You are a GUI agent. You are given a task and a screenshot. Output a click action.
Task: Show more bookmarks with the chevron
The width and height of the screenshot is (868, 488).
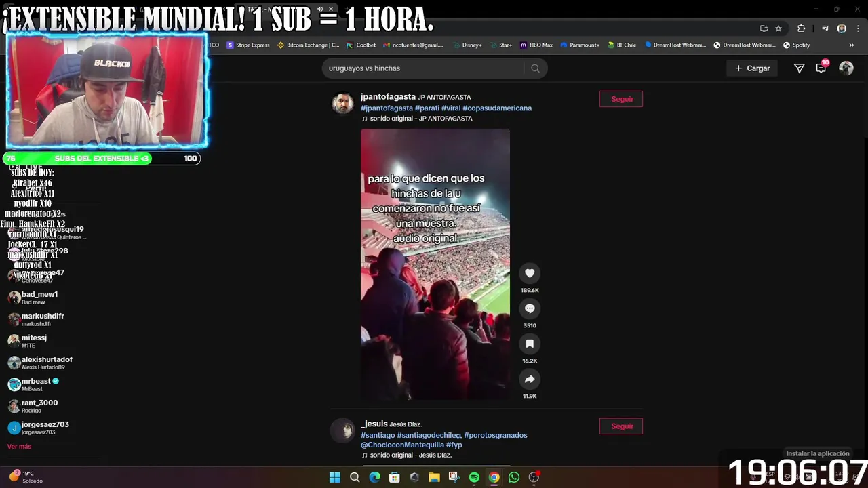(x=851, y=45)
